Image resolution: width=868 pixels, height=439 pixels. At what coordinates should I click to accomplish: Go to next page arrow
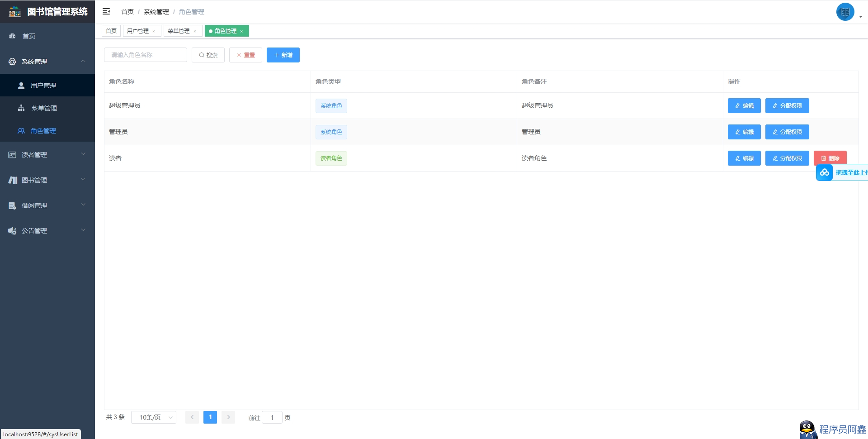point(228,417)
